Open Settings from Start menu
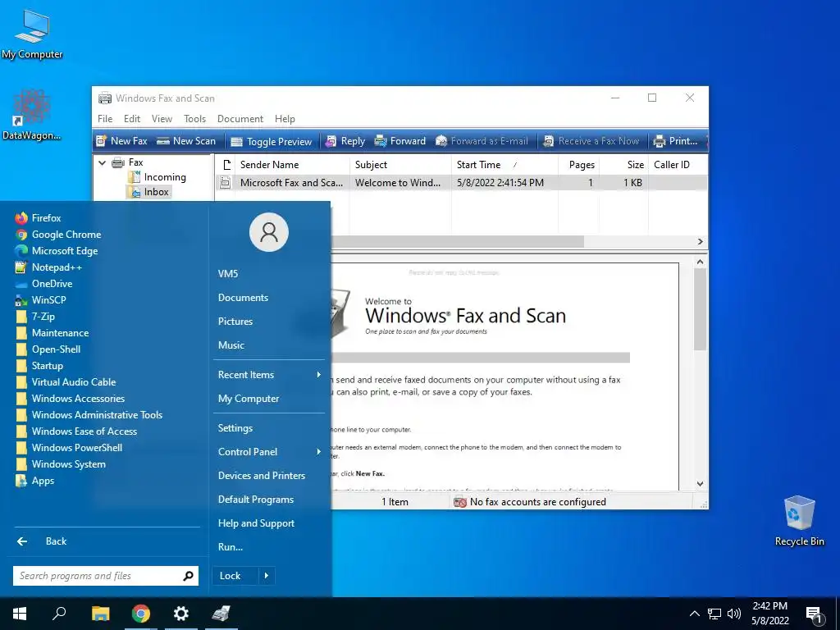Screen dimensions: 840x630 [235, 428]
